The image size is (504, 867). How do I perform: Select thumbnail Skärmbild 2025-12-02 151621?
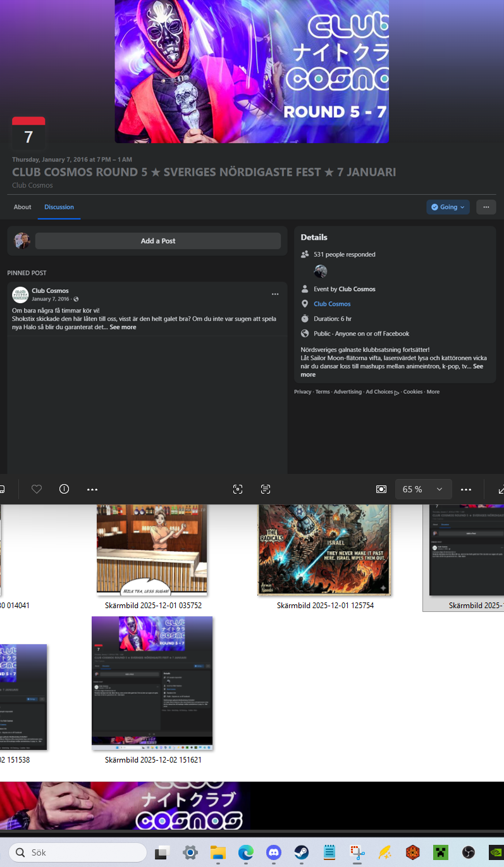(152, 683)
